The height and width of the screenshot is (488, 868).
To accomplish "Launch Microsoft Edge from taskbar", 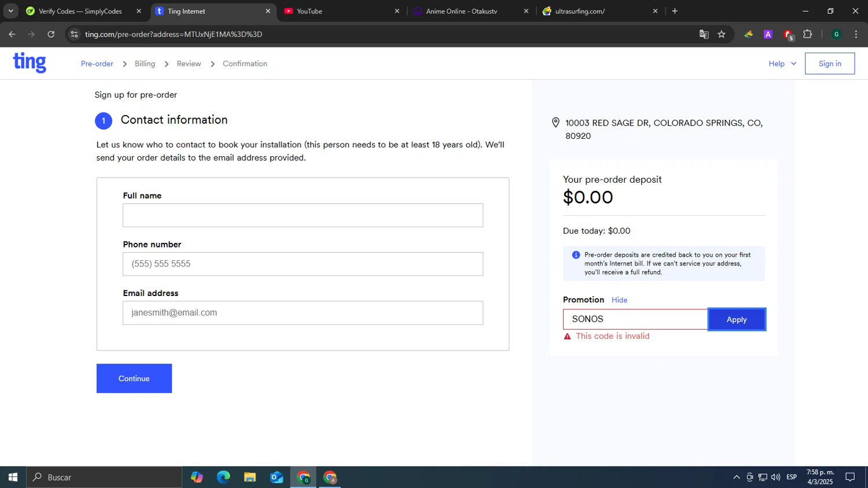I will (223, 477).
